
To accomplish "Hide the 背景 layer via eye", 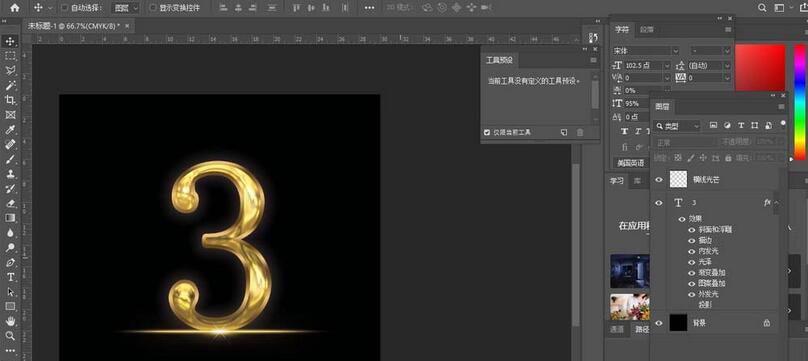I will (659, 323).
